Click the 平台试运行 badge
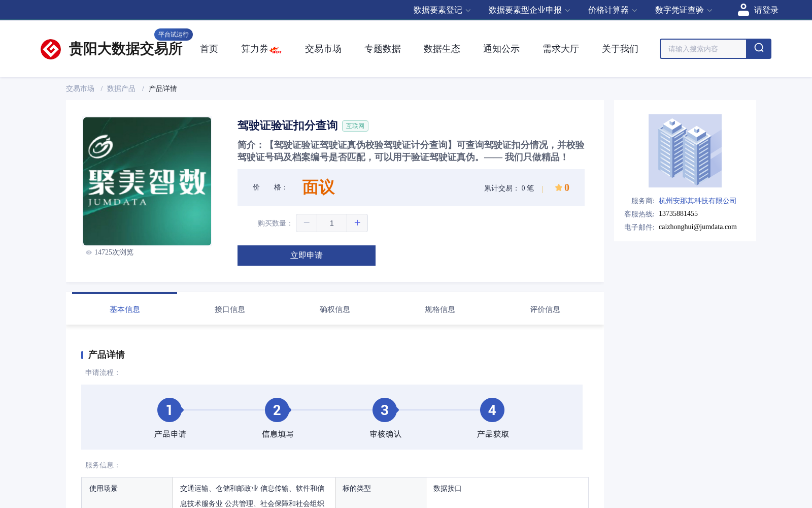 click(x=174, y=35)
